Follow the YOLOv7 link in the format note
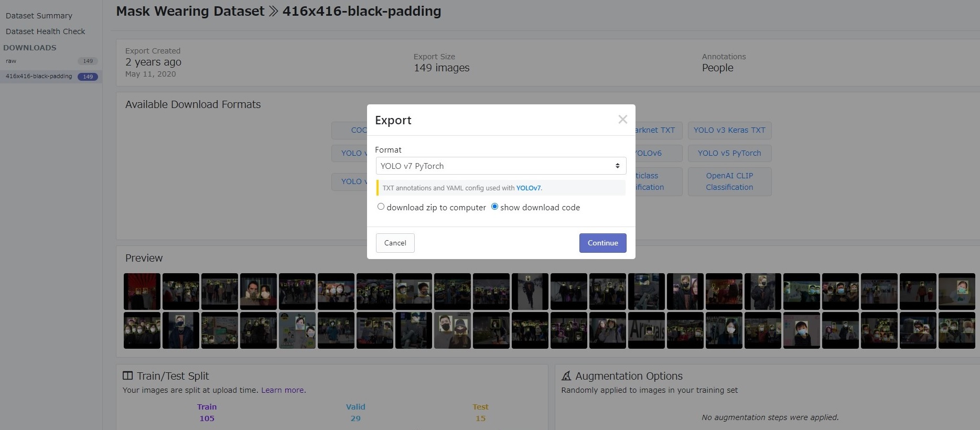Screen dimensions: 980x430 pyautogui.click(x=528, y=188)
